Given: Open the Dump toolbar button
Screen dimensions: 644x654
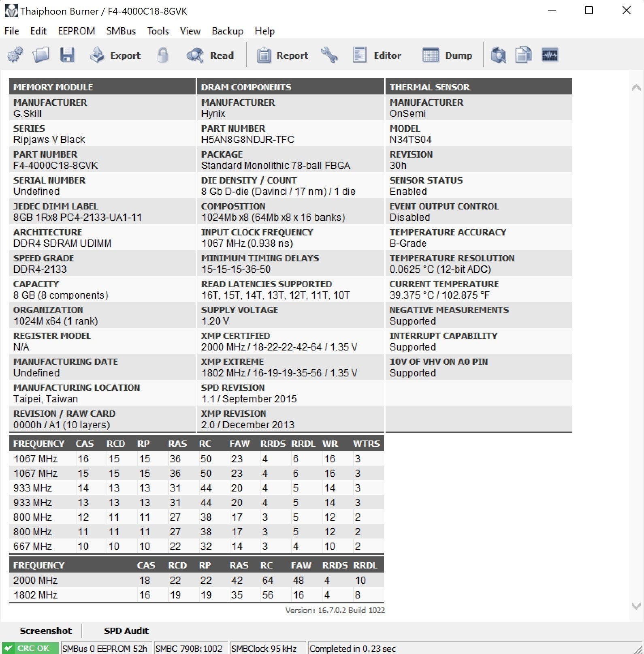Looking at the screenshot, I should [447, 55].
